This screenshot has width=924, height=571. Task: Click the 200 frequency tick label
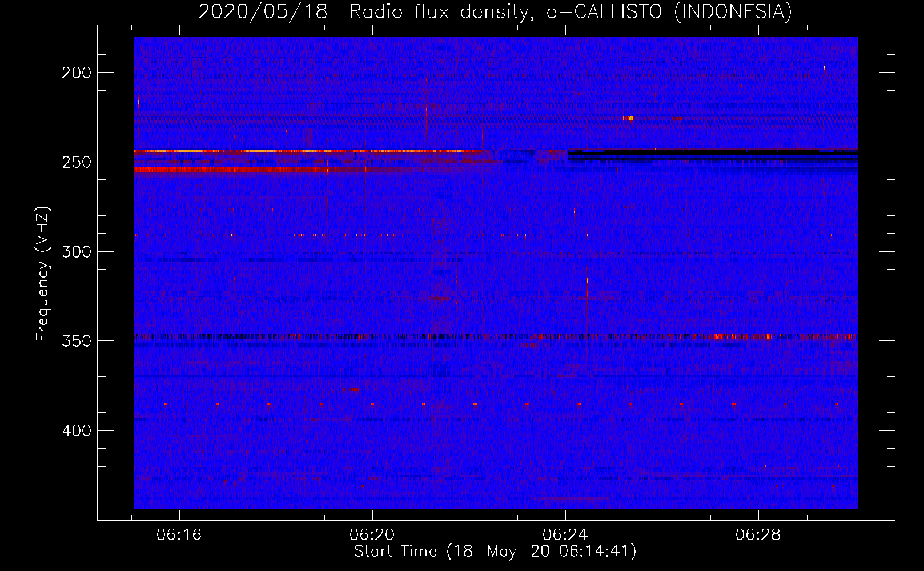[77, 73]
